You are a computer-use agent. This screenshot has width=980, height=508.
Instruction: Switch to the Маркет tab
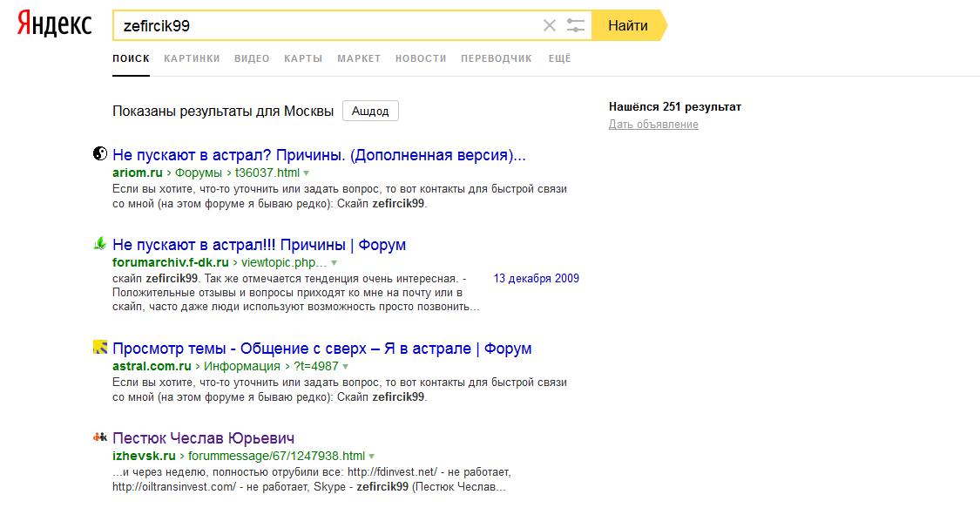[359, 58]
